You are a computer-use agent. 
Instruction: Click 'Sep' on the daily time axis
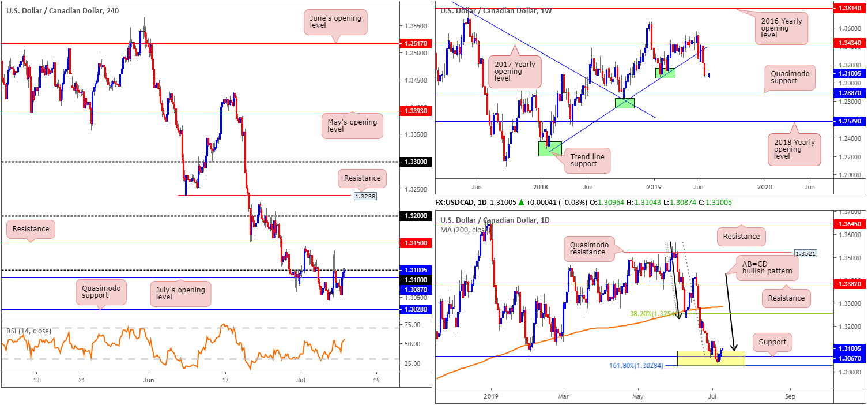[790, 396]
